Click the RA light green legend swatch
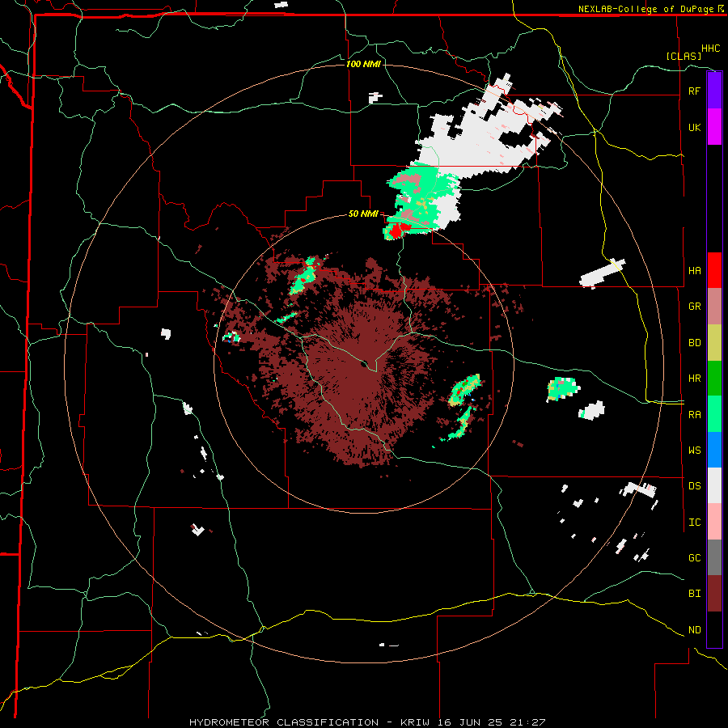 tap(714, 414)
